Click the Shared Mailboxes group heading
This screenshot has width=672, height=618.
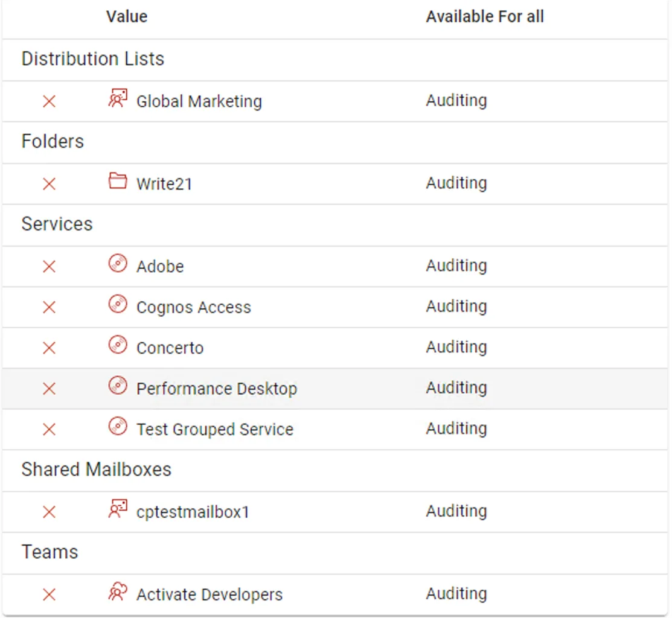(x=97, y=470)
